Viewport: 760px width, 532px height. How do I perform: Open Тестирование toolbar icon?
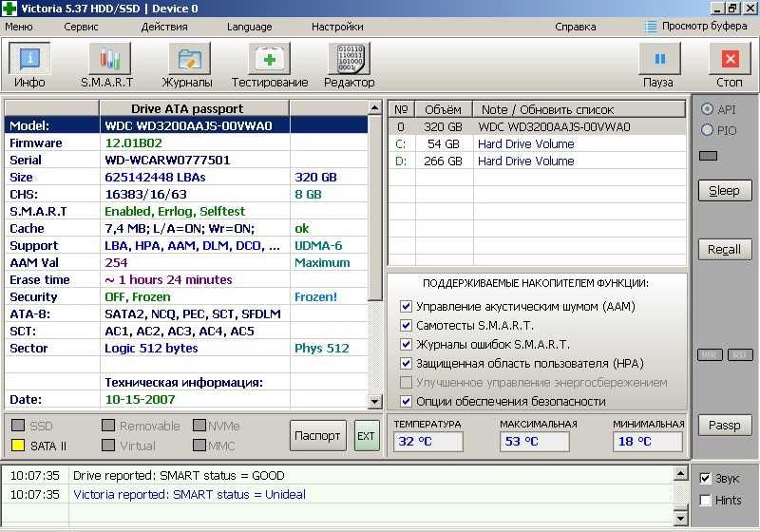[x=270, y=59]
